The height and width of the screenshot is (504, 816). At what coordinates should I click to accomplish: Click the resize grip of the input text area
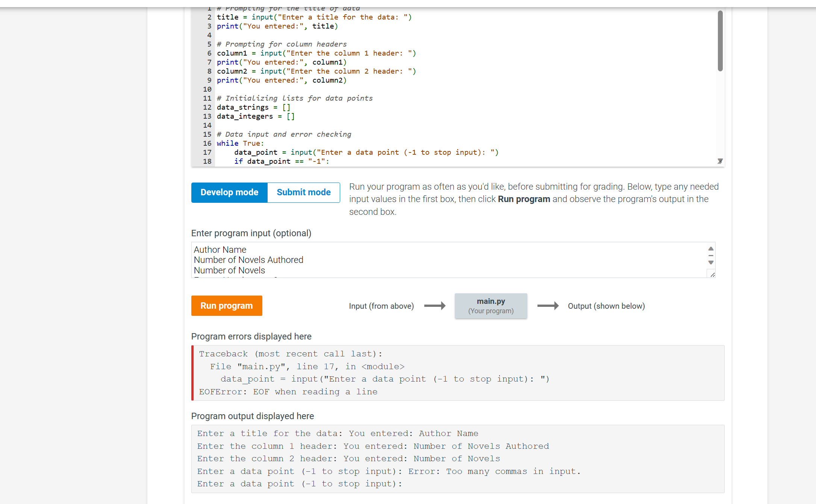[x=712, y=275]
